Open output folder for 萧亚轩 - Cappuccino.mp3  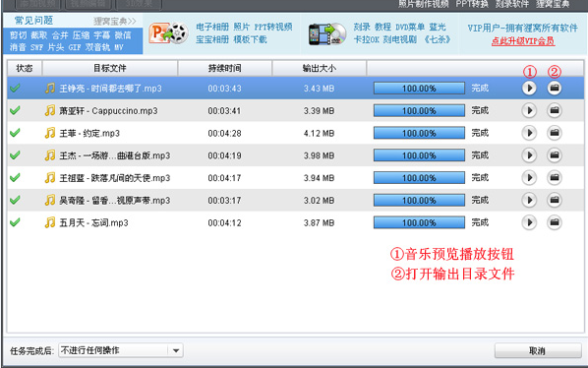click(x=555, y=110)
